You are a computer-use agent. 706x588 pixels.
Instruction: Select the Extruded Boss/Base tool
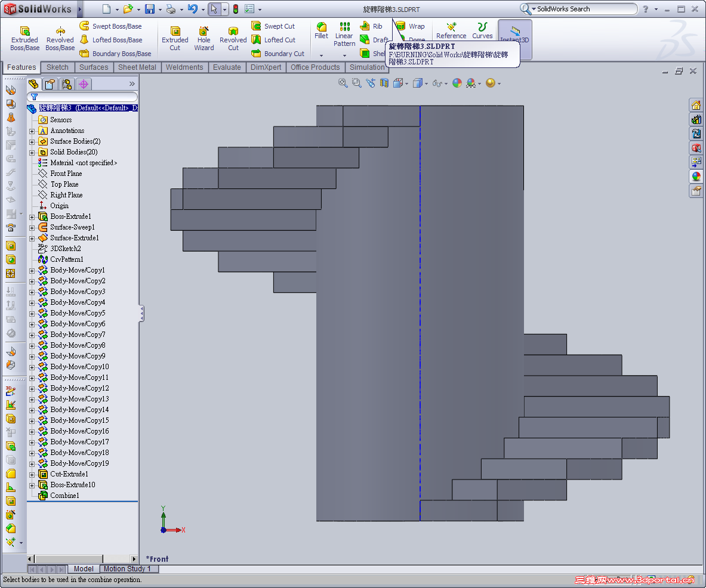click(x=24, y=39)
